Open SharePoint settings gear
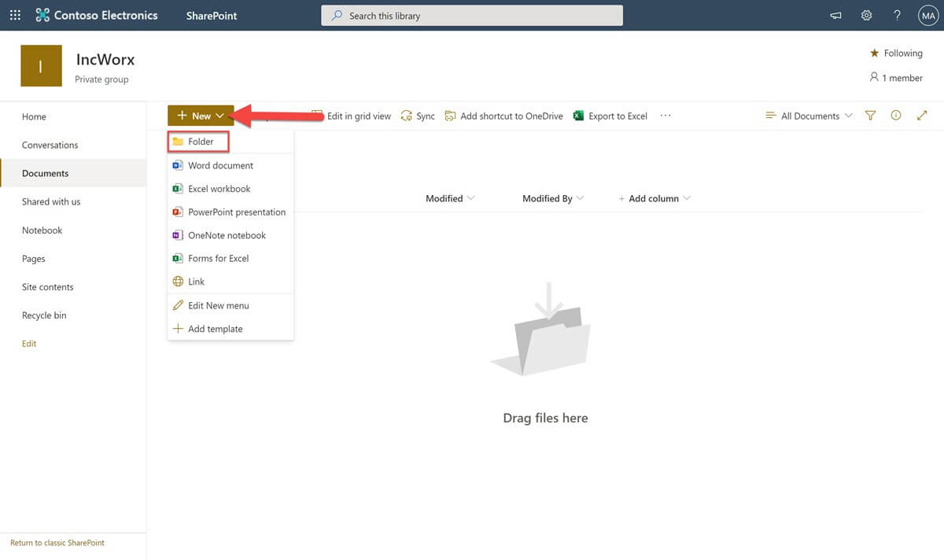This screenshot has width=944, height=560. point(866,15)
